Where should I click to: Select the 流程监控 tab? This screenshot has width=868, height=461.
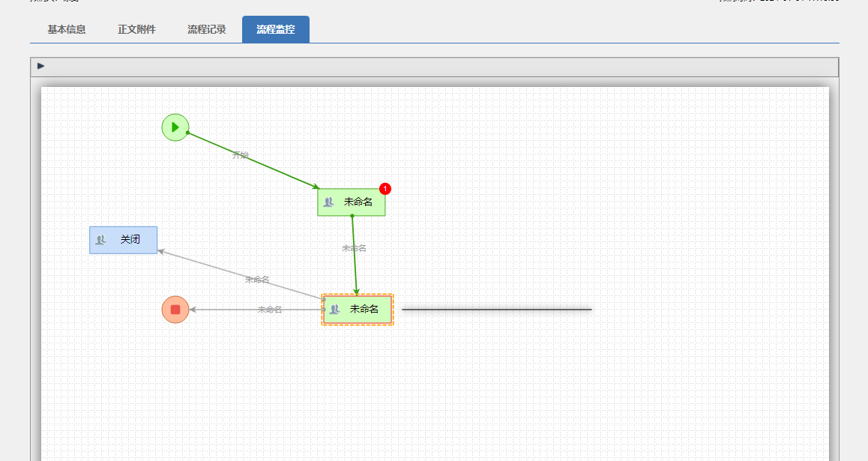pyautogui.click(x=276, y=29)
